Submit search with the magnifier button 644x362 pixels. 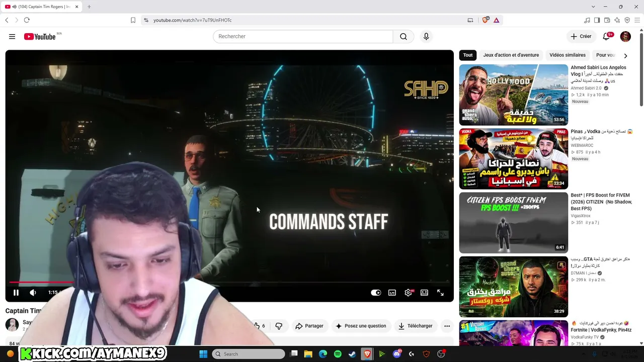(x=404, y=37)
